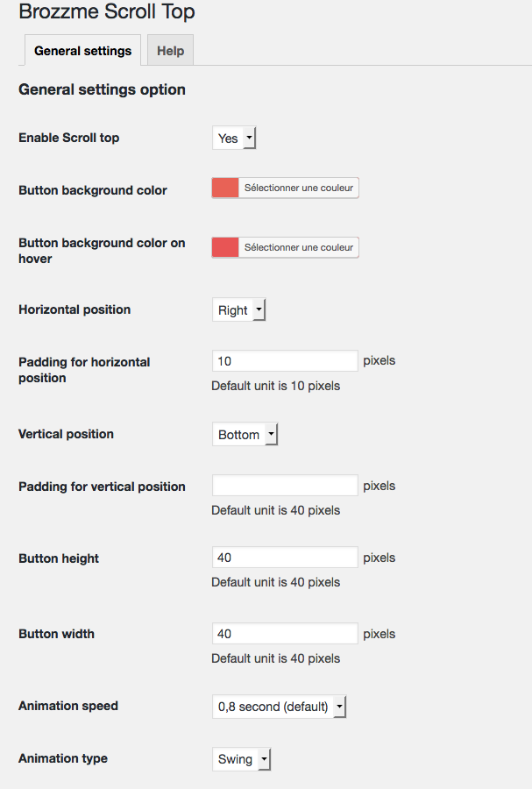This screenshot has height=789, width=532.
Task: Select the General settings tab
Action: pyautogui.click(x=82, y=51)
